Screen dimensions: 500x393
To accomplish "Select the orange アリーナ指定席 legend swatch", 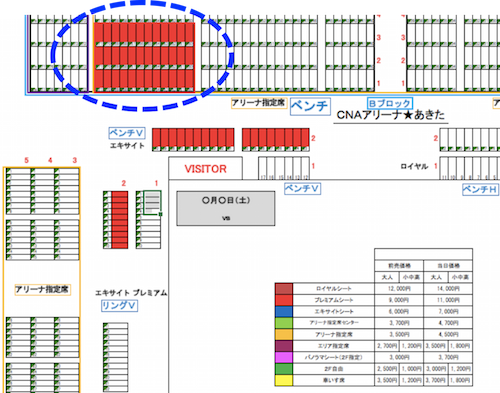I will pos(284,334).
